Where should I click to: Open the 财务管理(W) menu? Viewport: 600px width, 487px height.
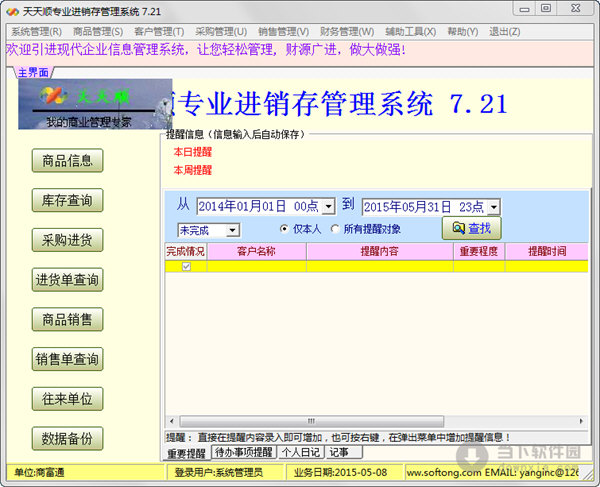click(347, 32)
